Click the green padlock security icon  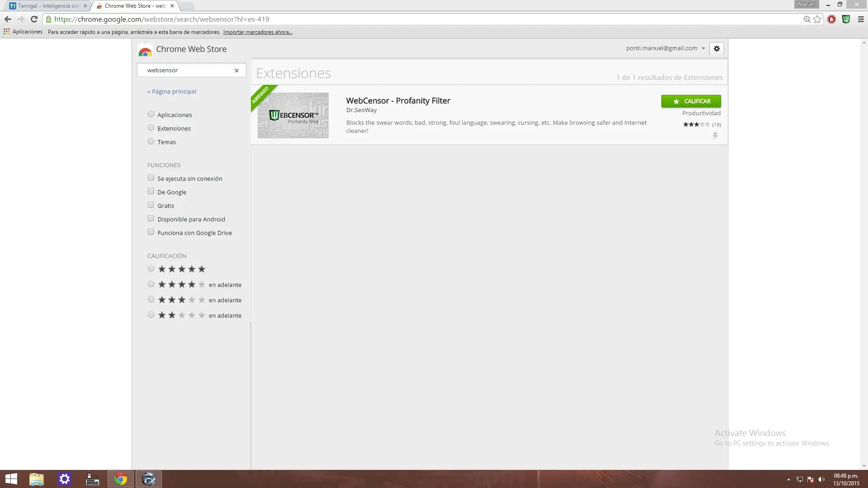coord(49,19)
